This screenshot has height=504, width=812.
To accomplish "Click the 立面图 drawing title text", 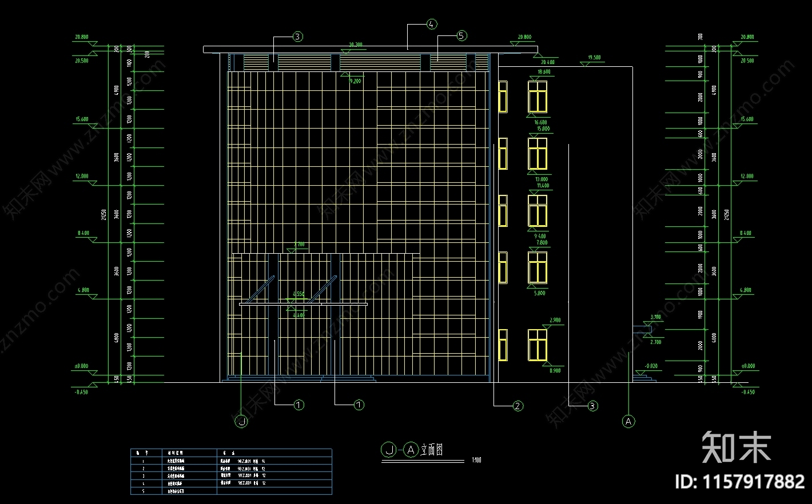I will [431, 450].
